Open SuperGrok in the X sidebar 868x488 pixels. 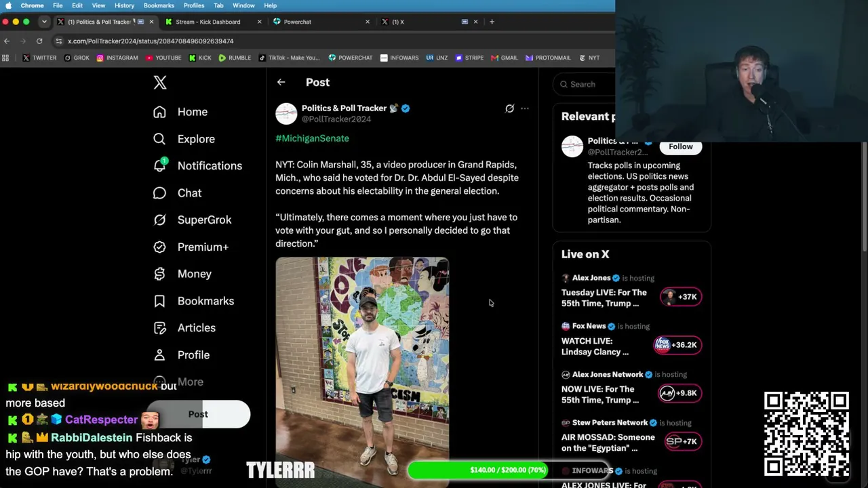tap(193, 220)
